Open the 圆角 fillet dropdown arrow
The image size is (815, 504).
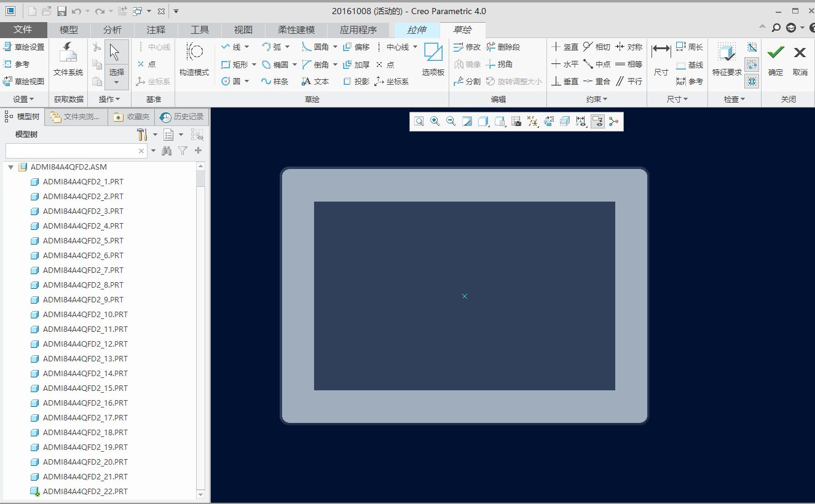click(x=335, y=47)
